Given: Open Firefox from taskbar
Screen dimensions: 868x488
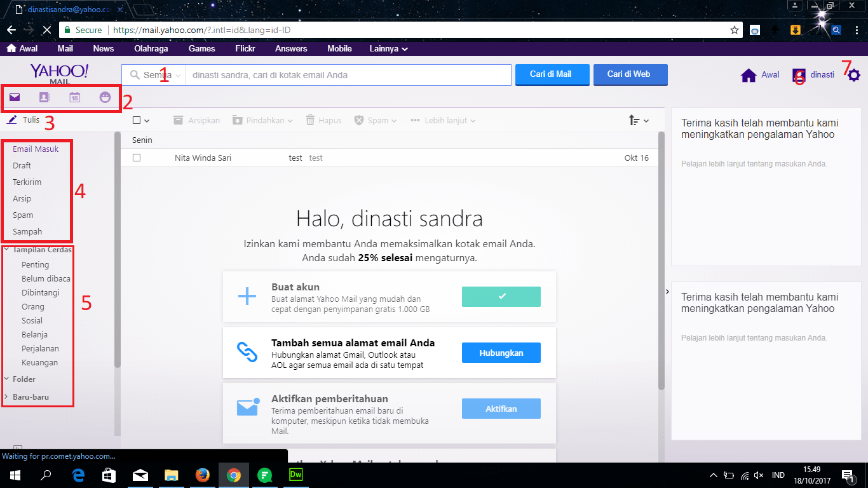Looking at the screenshot, I should [203, 475].
